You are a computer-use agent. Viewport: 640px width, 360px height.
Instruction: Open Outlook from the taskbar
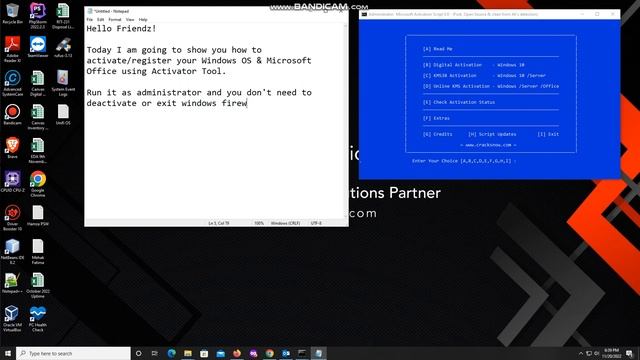(286, 353)
